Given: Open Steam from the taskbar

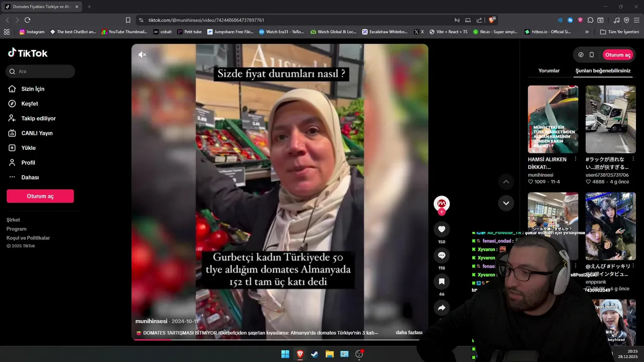Looking at the screenshot, I should coord(315,354).
